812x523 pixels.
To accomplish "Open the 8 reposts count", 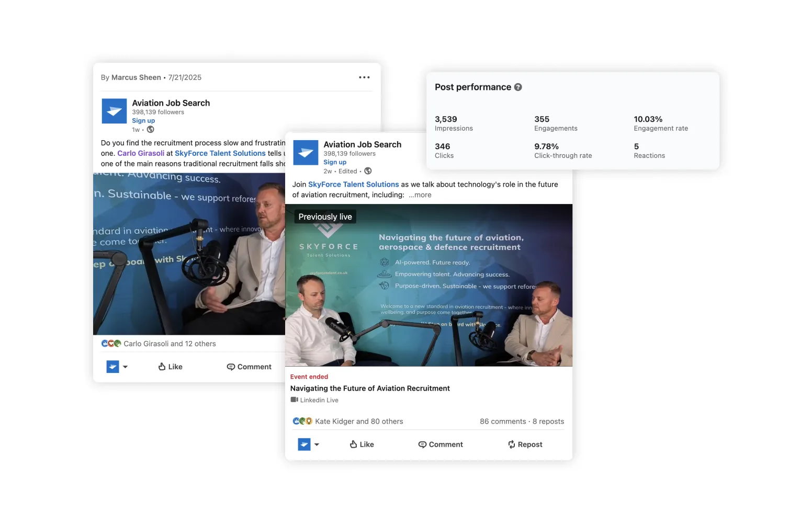I will coord(548,421).
